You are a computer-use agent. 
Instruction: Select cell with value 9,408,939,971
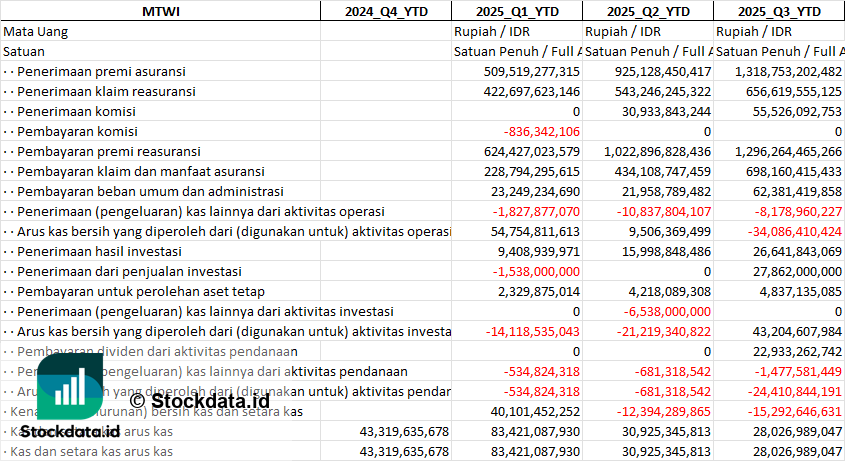tap(517, 251)
